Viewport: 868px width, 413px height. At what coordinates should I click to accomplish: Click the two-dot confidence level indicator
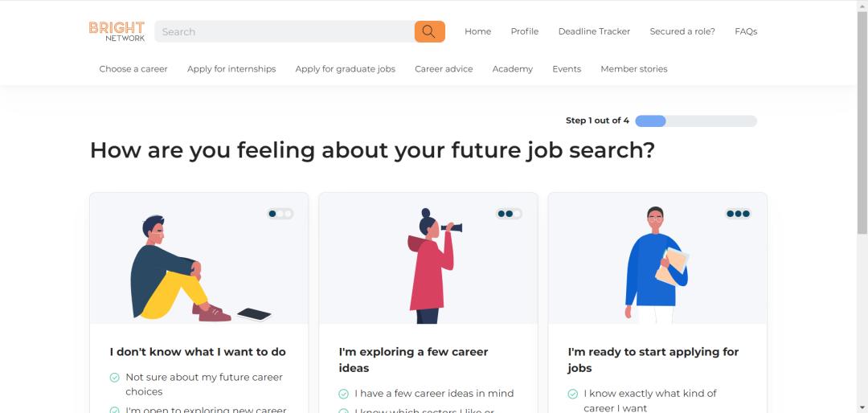click(509, 214)
